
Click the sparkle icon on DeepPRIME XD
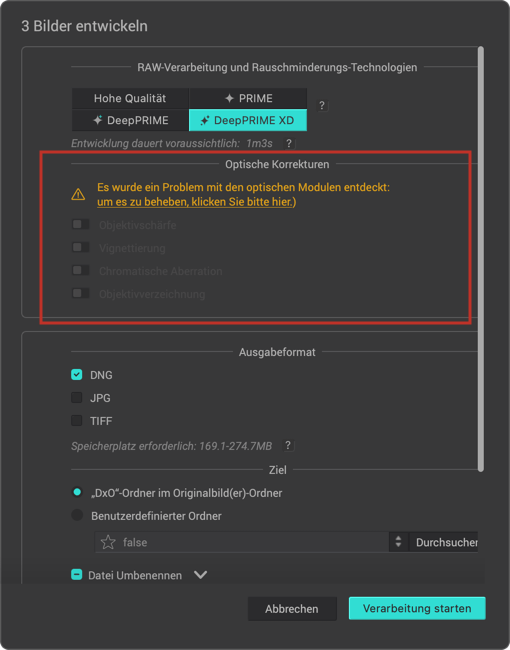[205, 120]
